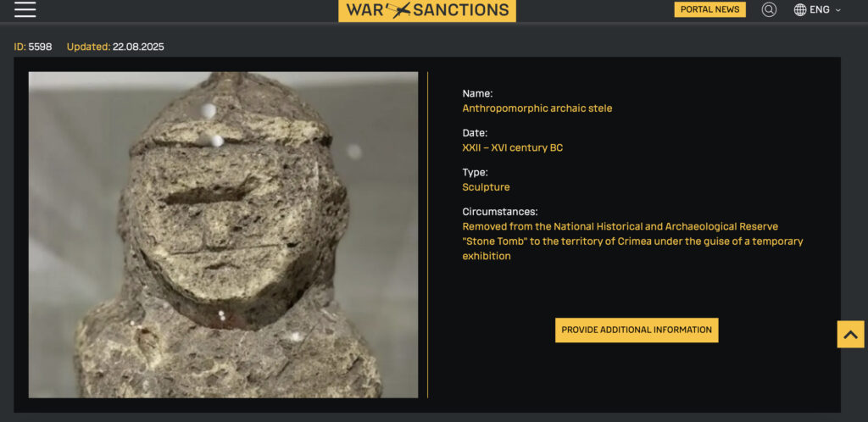Click the globe language icon
868x422 pixels.
click(x=800, y=9)
